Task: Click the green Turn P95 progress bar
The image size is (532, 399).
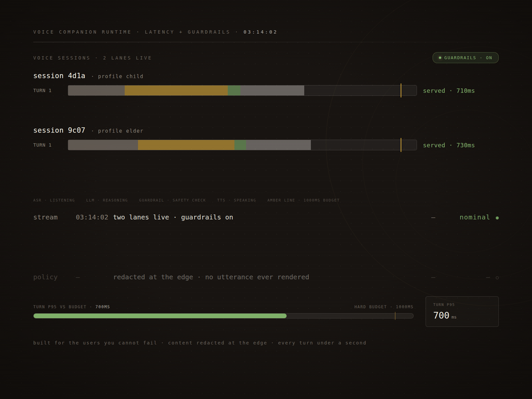Action: [160, 316]
